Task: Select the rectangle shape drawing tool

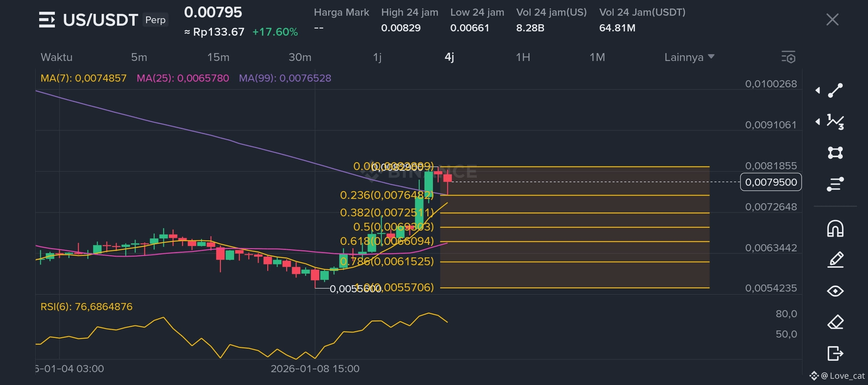Action: coord(835,153)
